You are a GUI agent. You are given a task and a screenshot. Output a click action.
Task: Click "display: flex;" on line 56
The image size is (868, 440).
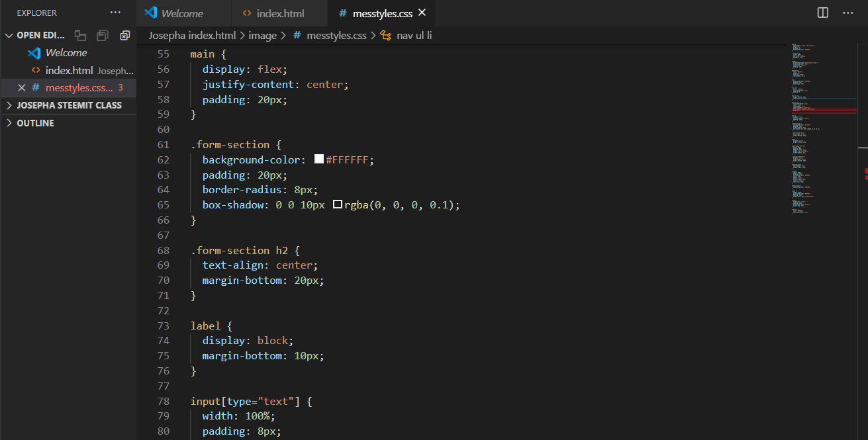tap(245, 69)
